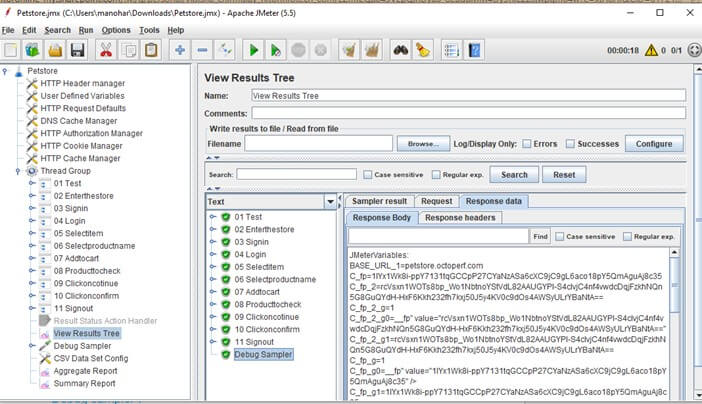
Task: Click the Reset button
Action: point(564,175)
